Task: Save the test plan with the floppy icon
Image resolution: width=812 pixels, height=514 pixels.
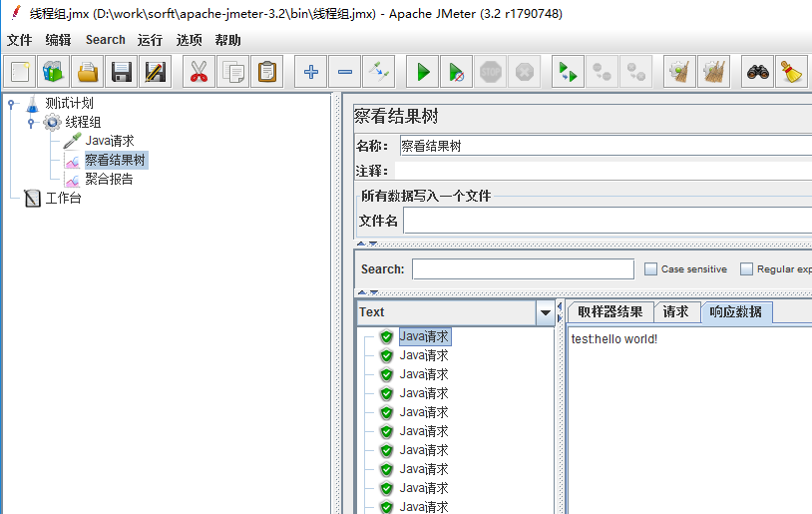Action: point(121,72)
